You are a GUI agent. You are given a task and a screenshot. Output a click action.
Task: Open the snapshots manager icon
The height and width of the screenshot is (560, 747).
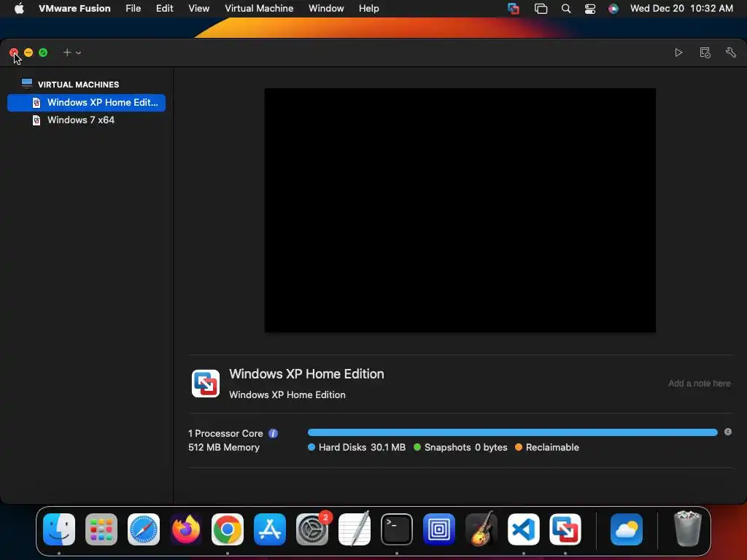click(705, 52)
